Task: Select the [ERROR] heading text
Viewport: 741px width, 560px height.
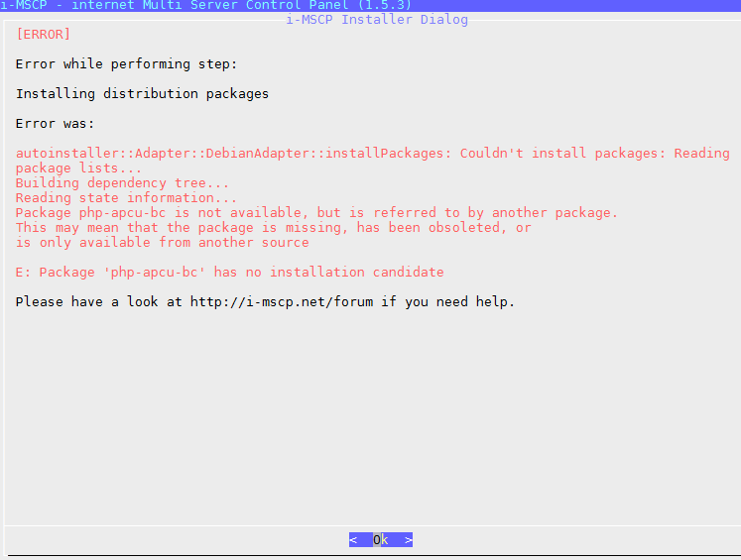Action: [x=43, y=34]
